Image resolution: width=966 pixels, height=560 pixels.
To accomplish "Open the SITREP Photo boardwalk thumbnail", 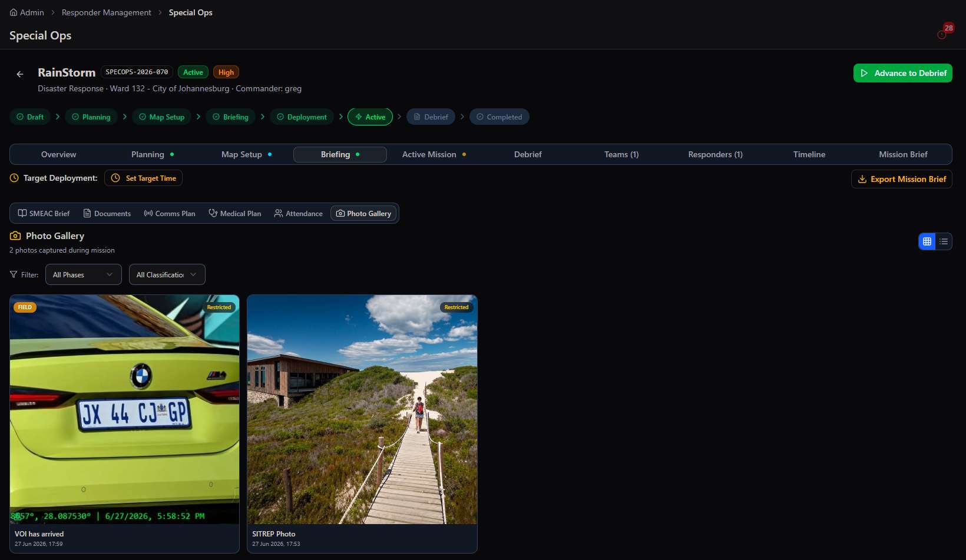I will point(362,409).
